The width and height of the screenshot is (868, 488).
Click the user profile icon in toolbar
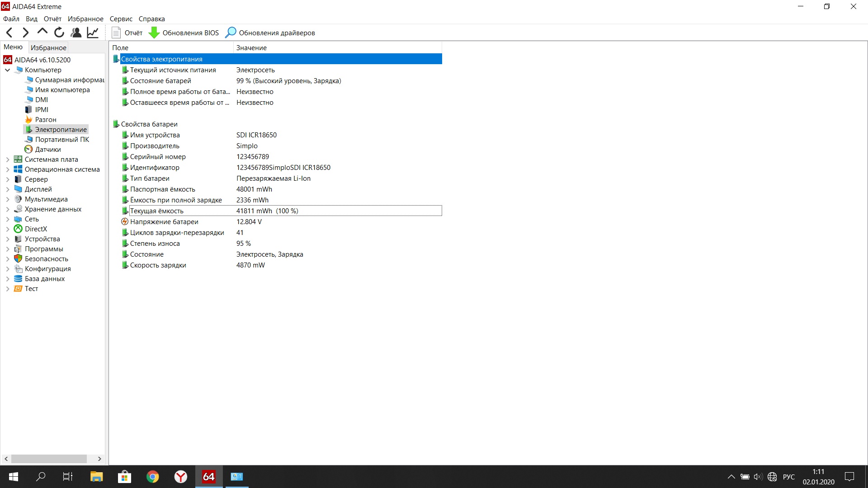76,33
